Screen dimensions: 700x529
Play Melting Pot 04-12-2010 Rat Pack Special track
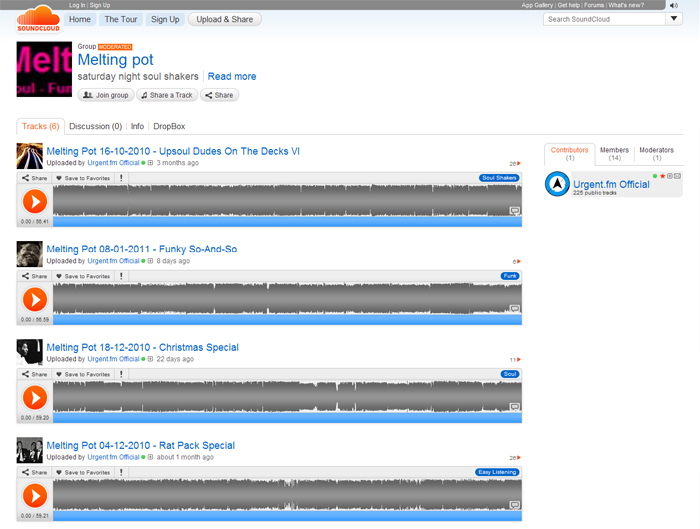tap(35, 496)
